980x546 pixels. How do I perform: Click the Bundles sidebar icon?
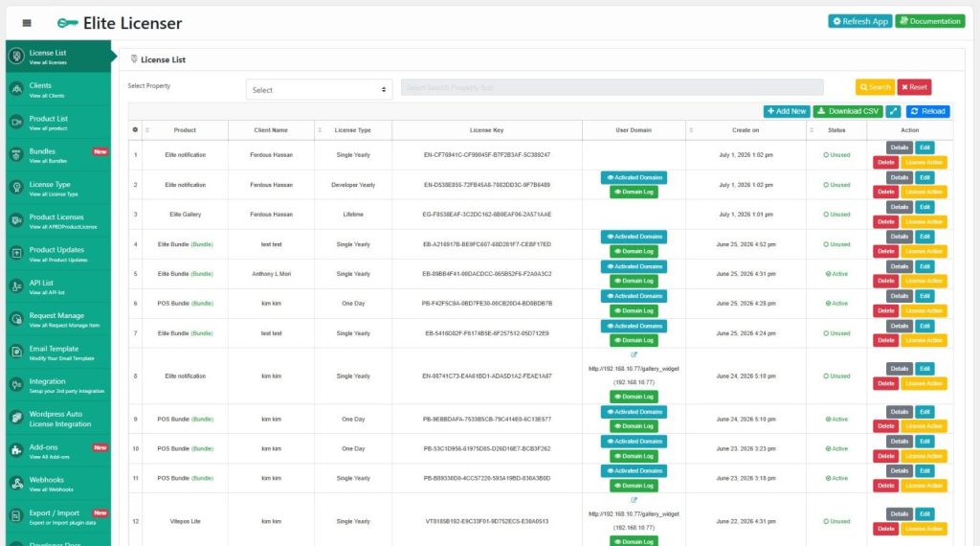tap(16, 155)
